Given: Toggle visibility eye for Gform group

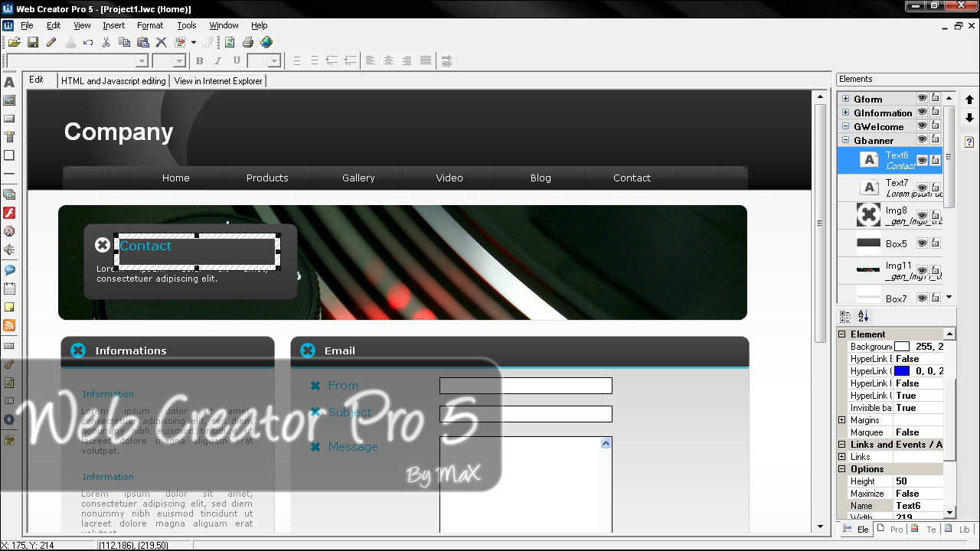Looking at the screenshot, I should tap(922, 99).
